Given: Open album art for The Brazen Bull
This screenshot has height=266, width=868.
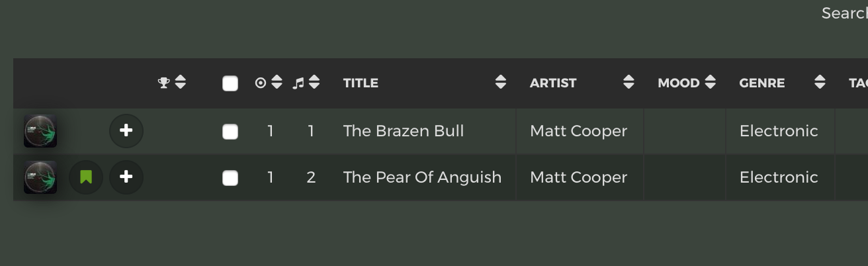Looking at the screenshot, I should coord(40,131).
